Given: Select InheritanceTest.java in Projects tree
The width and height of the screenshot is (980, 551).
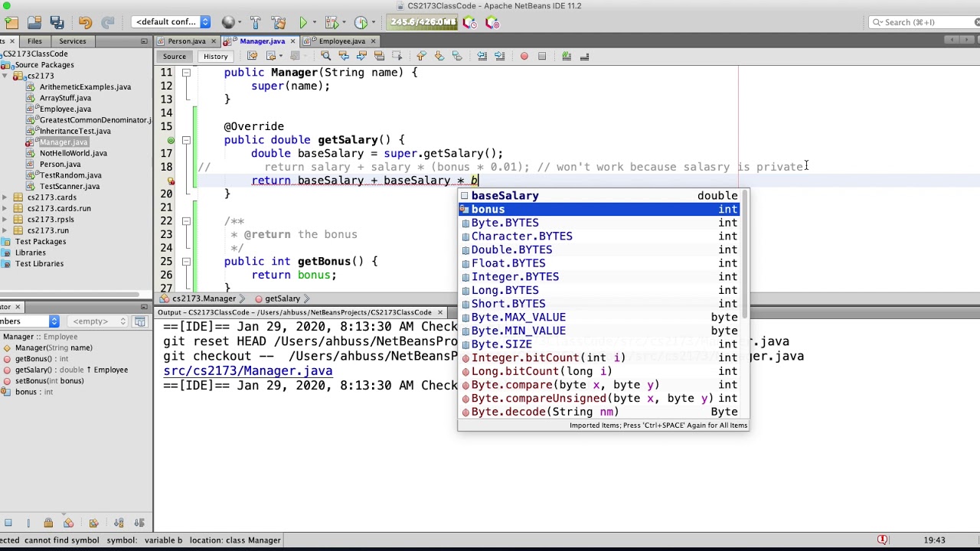Looking at the screenshot, I should 75,131.
